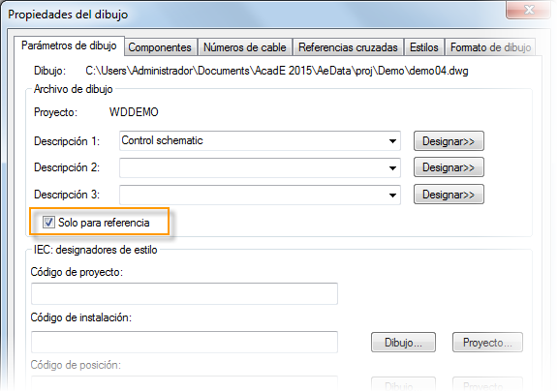
Task: Expand the Descripción 2 dropdown arrow
Action: pyautogui.click(x=392, y=167)
